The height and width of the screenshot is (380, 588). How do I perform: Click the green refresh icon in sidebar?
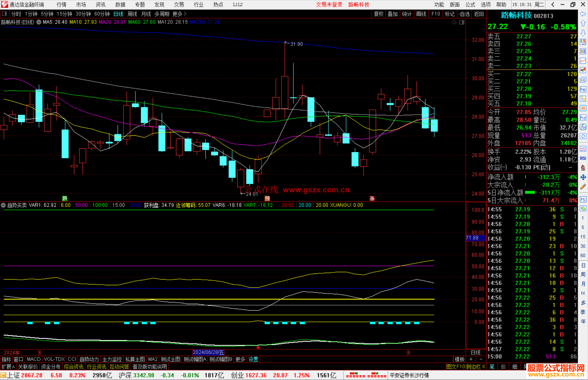(583, 209)
